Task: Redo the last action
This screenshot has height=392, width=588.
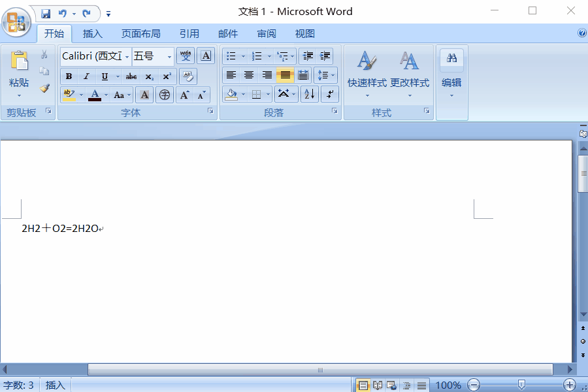Action: pyautogui.click(x=87, y=14)
